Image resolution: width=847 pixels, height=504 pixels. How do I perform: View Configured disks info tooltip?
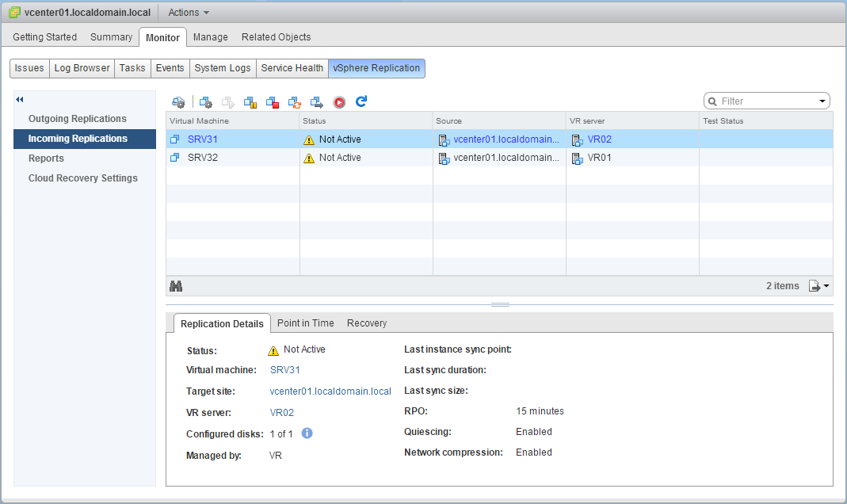(x=307, y=433)
